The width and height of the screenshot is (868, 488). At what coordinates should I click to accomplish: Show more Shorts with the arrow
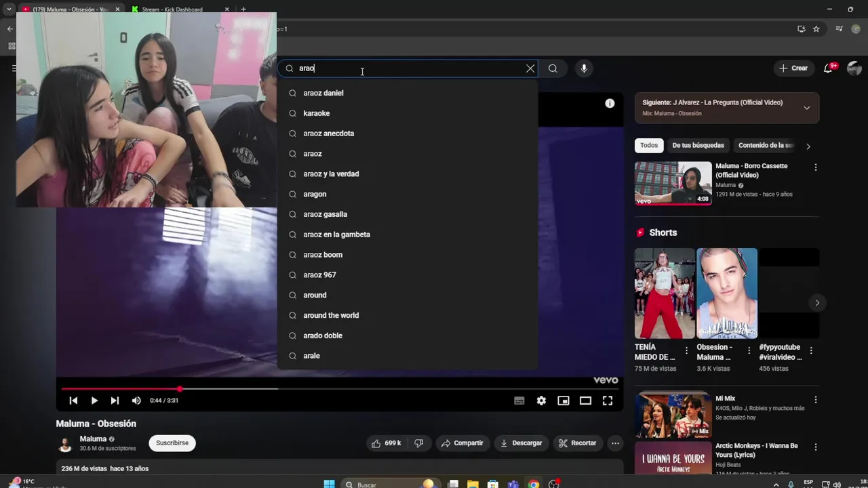(817, 303)
